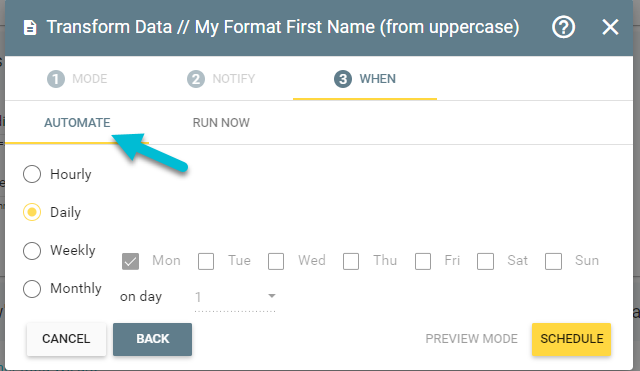
Task: Enable the Sun checkbox
Action: tap(553, 261)
